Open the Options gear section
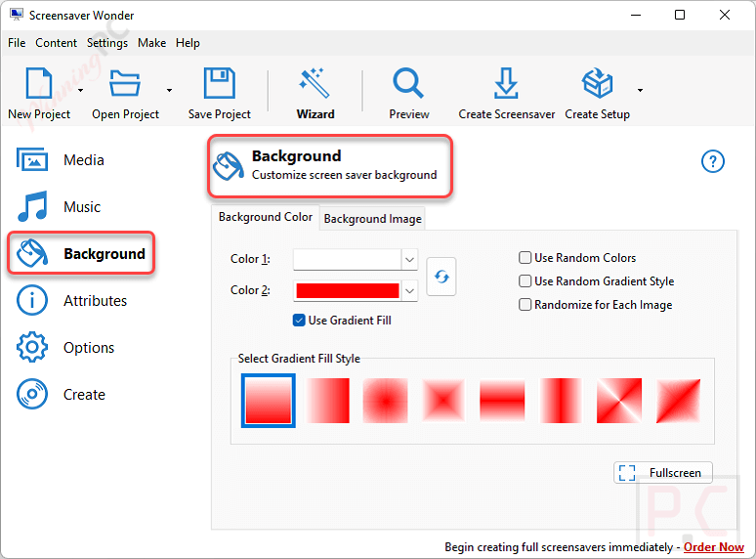756x559 pixels. (x=65, y=347)
